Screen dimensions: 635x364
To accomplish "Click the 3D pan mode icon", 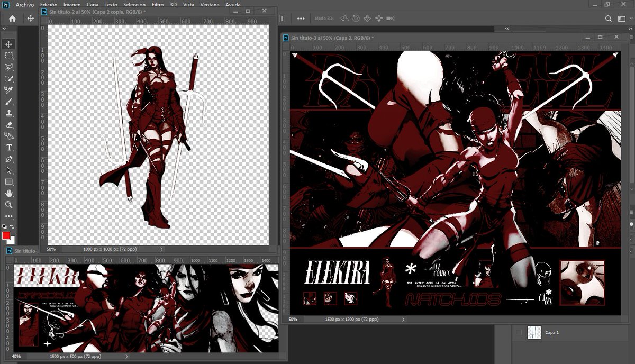I will [x=367, y=19].
